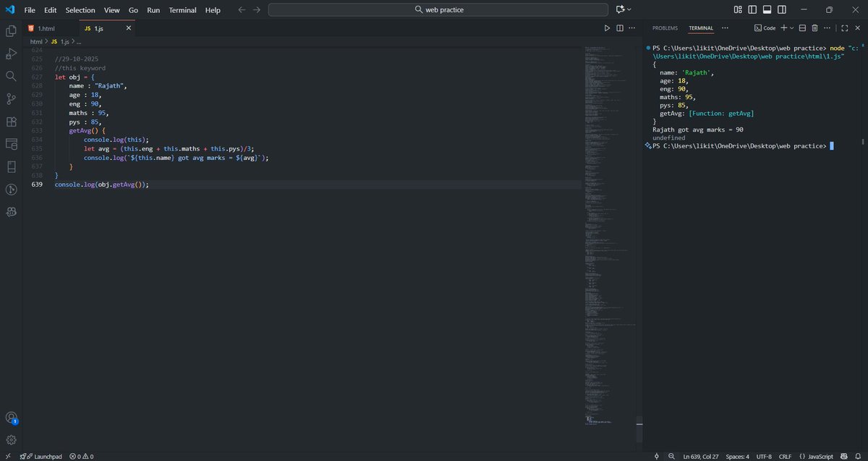The height and width of the screenshot is (461, 868).
Task: Open the Manage gear menu
Action: click(x=11, y=439)
